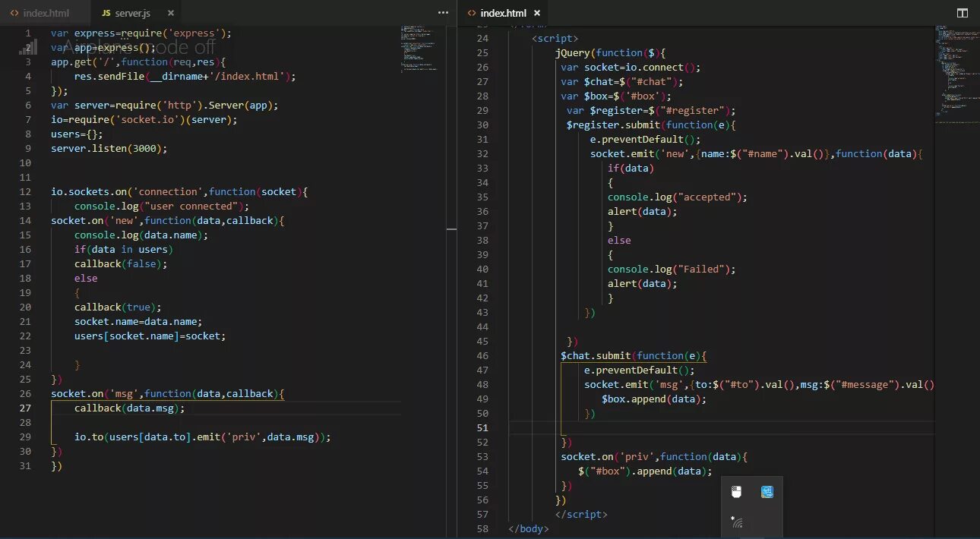Click "io.sockets.on('connection'" line

click(179, 191)
